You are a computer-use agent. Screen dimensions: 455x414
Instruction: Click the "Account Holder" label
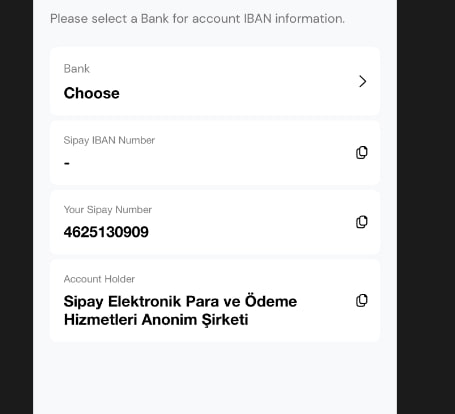[99, 279]
